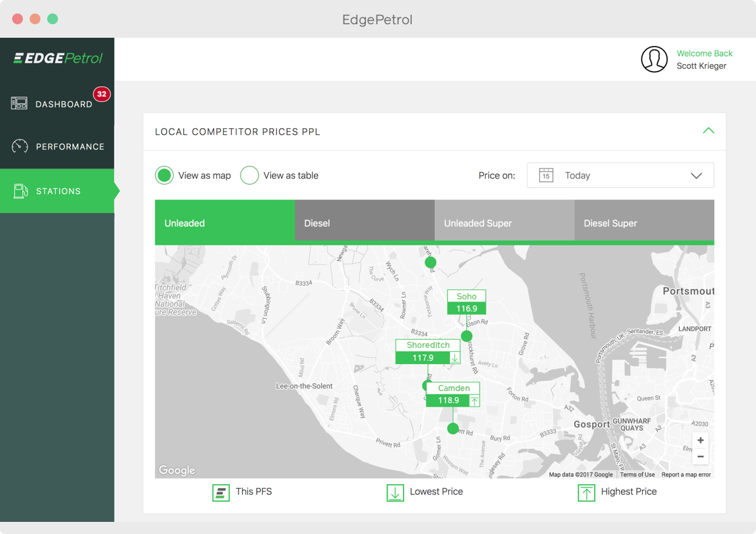The width and height of the screenshot is (756, 534).
Task: Click the Dashboard notification badge showing 32
Action: 102,94
